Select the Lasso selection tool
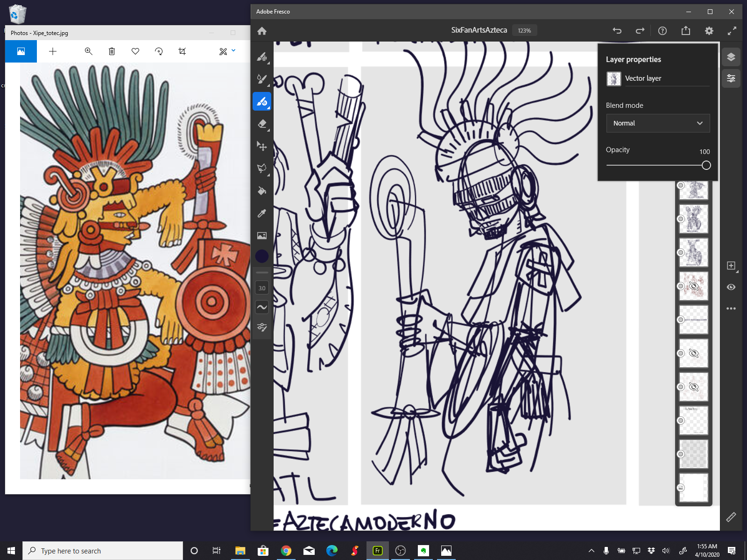 coord(262,168)
